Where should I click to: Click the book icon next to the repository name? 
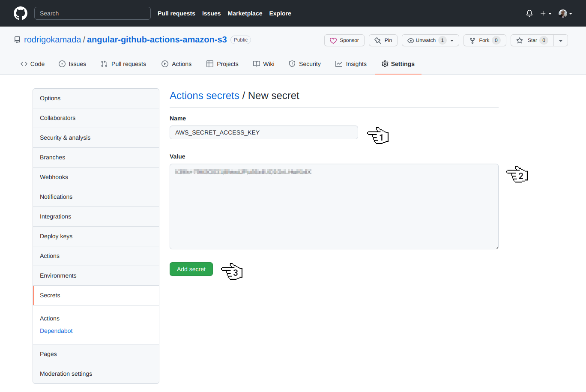17,39
